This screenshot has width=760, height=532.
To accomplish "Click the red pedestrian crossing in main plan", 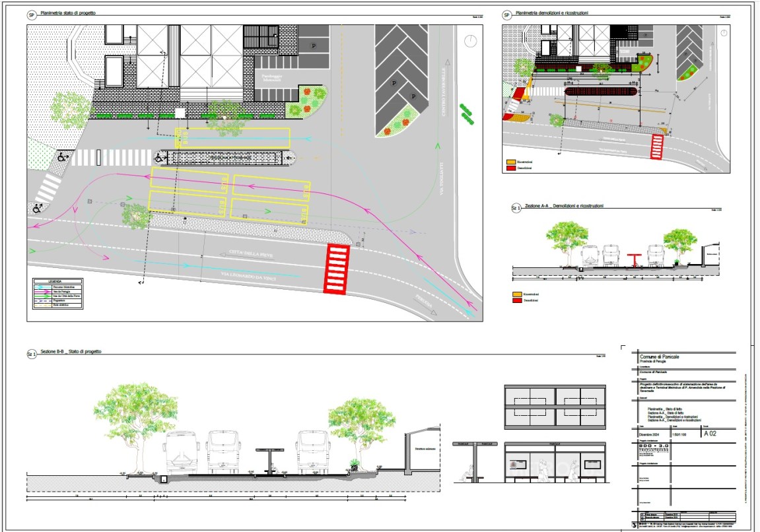I will [x=336, y=268].
